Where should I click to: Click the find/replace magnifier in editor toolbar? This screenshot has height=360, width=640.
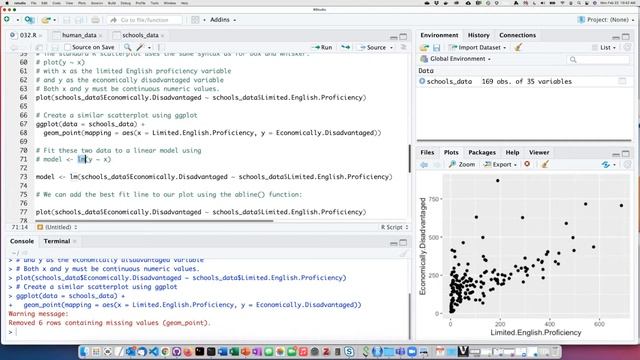click(128, 47)
